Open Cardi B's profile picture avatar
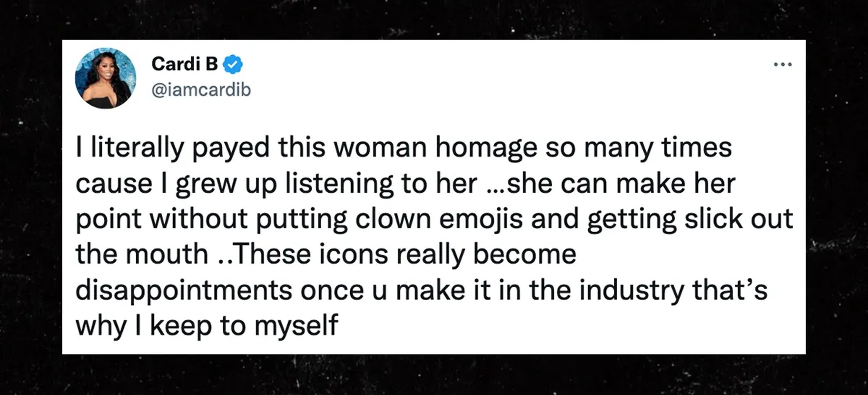 106,78
